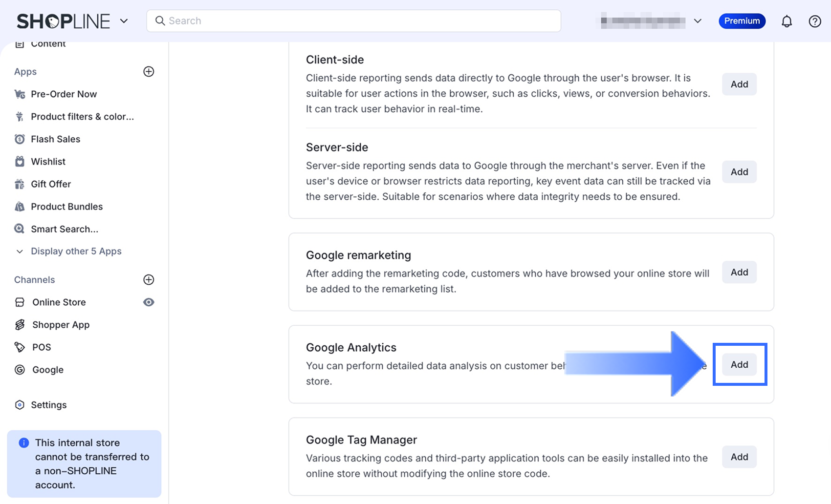This screenshot has height=504, width=831.
Task: Expand Display other 5 Apps
Action: 76,251
